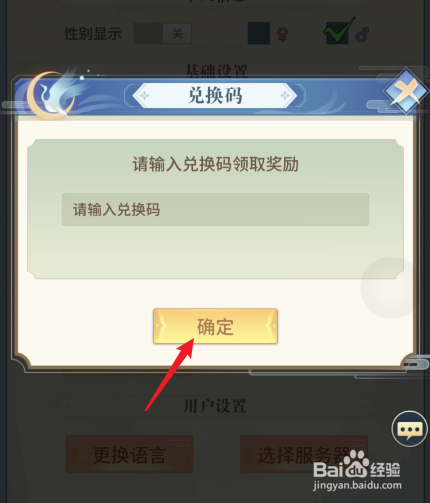The height and width of the screenshot is (503, 430).
Task: Focus the 请输入兑换码 input field
Action: pyautogui.click(x=215, y=210)
